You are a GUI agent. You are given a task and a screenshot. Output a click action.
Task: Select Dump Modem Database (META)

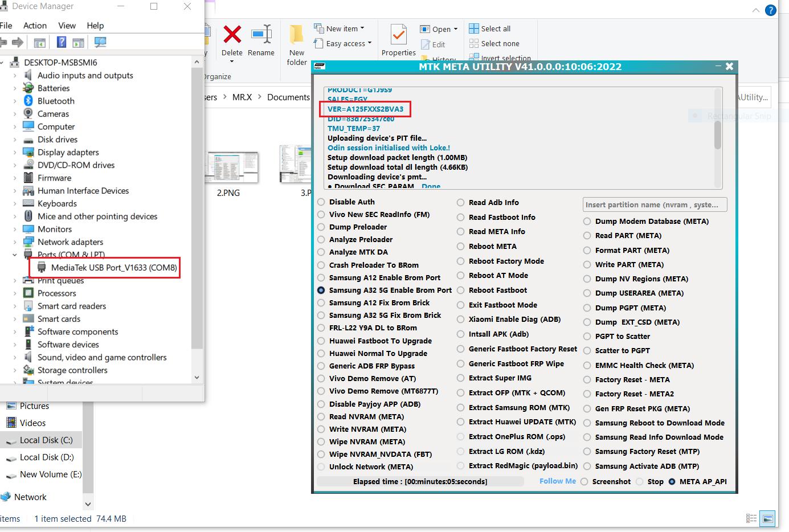[587, 221]
